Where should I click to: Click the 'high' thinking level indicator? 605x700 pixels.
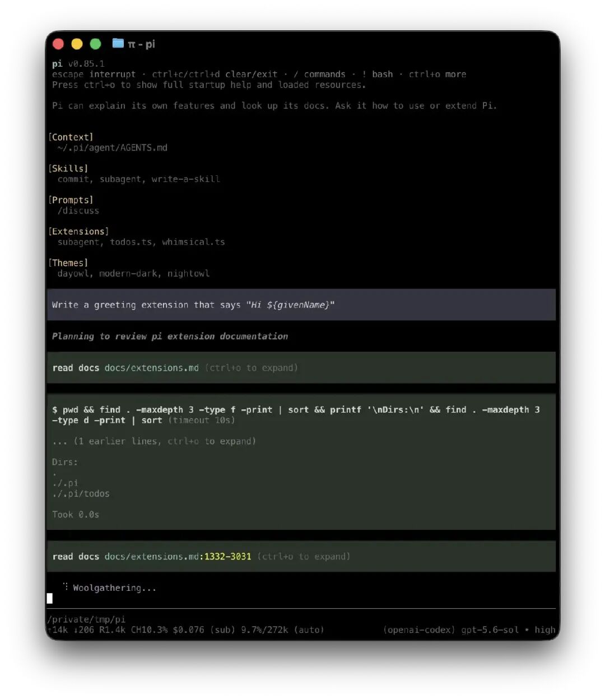545,630
